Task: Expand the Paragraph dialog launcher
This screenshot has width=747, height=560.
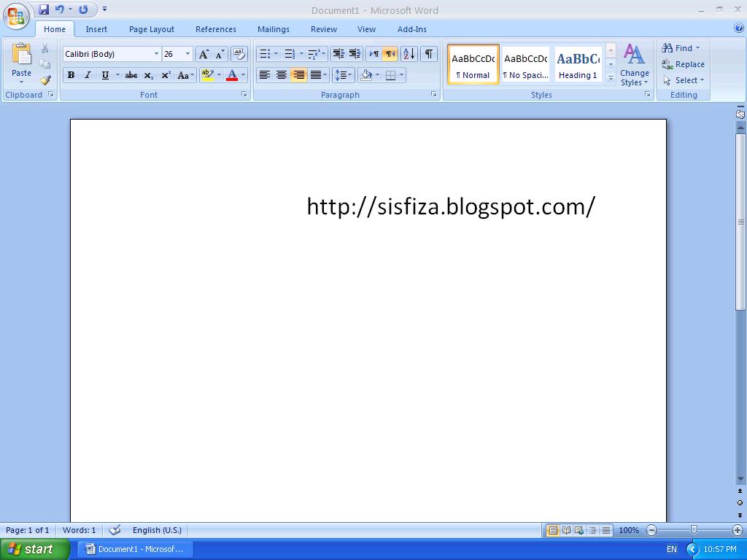Action: click(x=433, y=94)
